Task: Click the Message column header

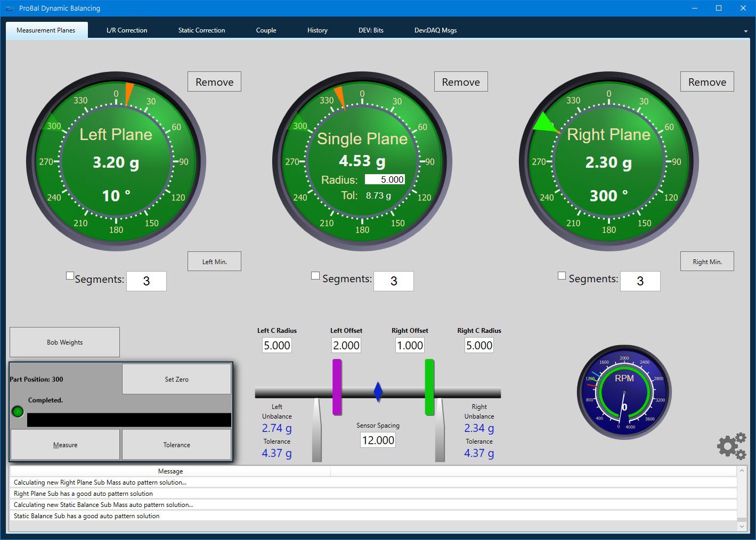Action: coord(170,471)
